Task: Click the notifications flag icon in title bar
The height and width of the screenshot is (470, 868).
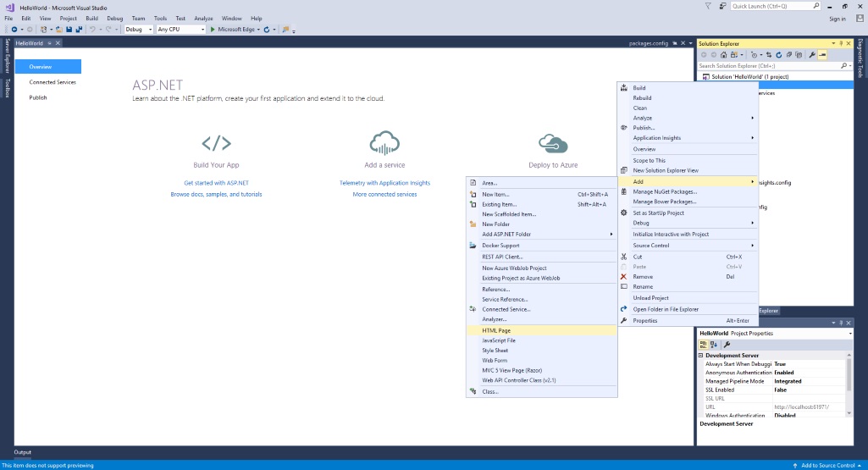Action: tap(708, 6)
